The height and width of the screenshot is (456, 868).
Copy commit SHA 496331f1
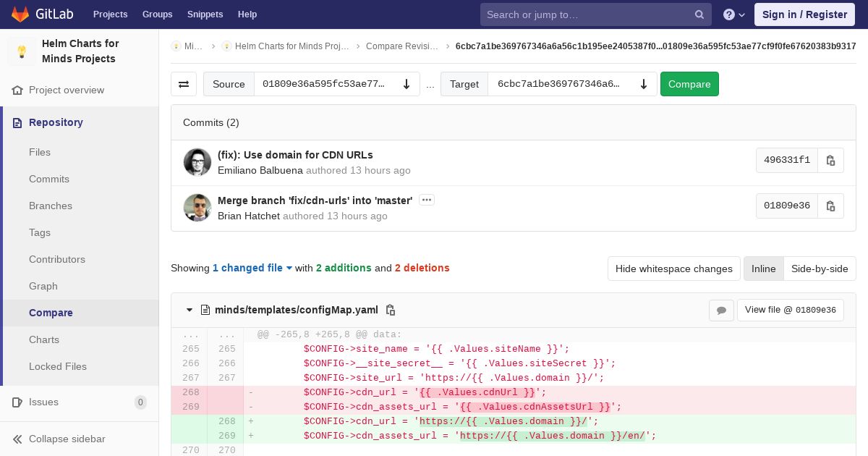(x=830, y=161)
